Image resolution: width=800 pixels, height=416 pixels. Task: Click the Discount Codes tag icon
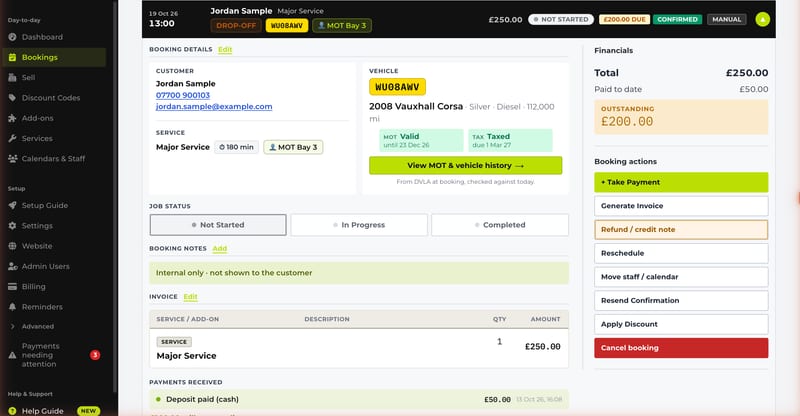pyautogui.click(x=13, y=97)
